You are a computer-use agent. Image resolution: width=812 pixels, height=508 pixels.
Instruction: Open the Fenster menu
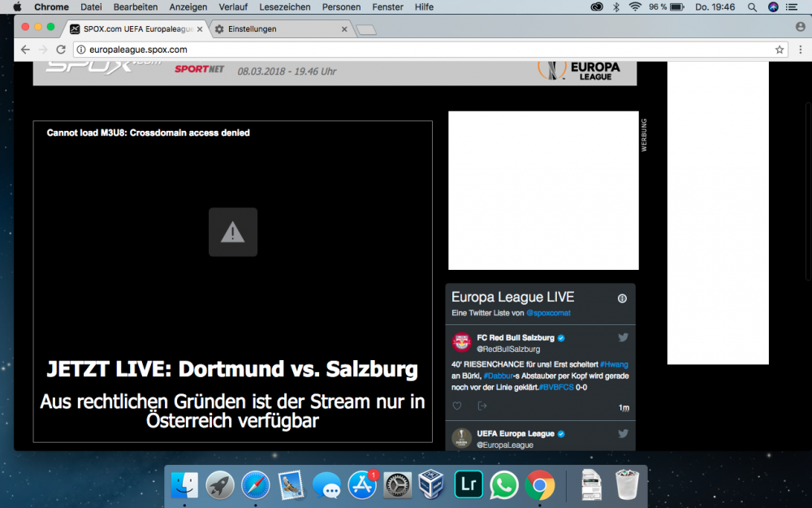[x=387, y=7]
